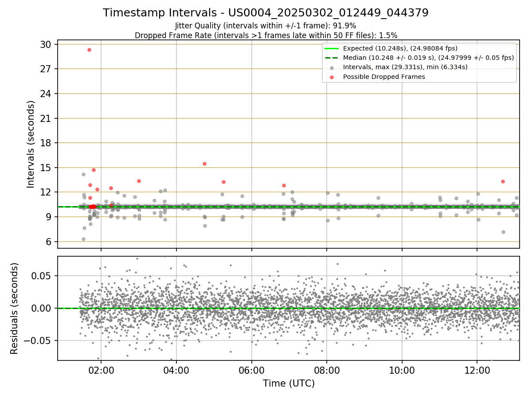Click the 04:00 x-axis tick label
Image resolution: width=532 pixels, height=399 pixels.
176,370
